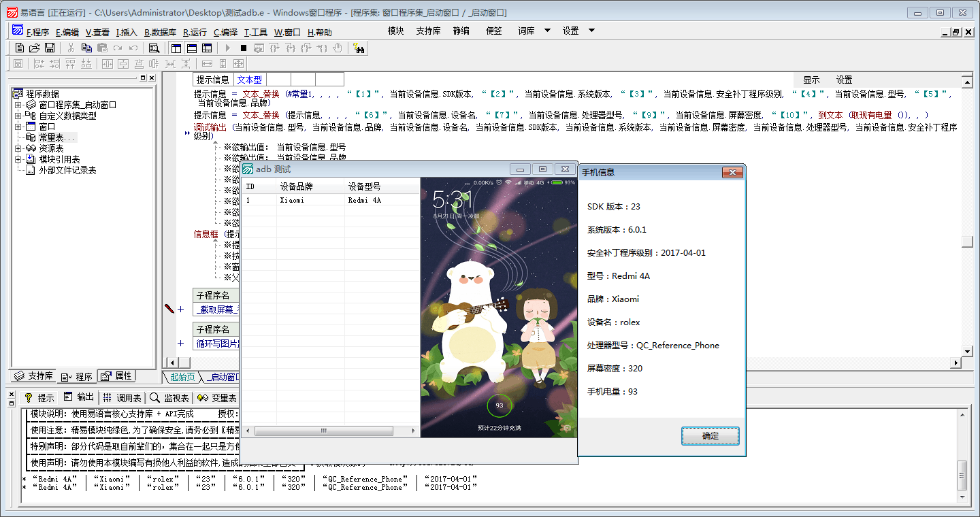Open the 词库 dropdown arrow
This screenshot has height=517, width=980.
click(547, 31)
